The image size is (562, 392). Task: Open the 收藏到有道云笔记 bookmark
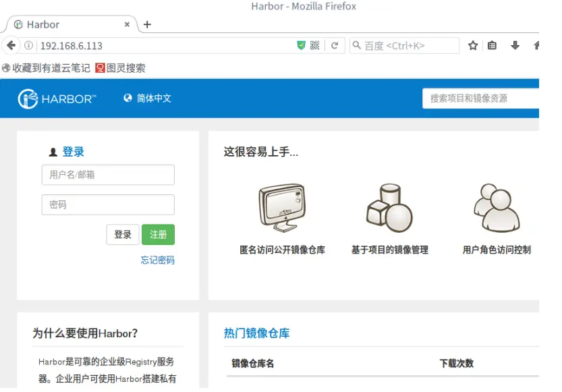[47, 68]
